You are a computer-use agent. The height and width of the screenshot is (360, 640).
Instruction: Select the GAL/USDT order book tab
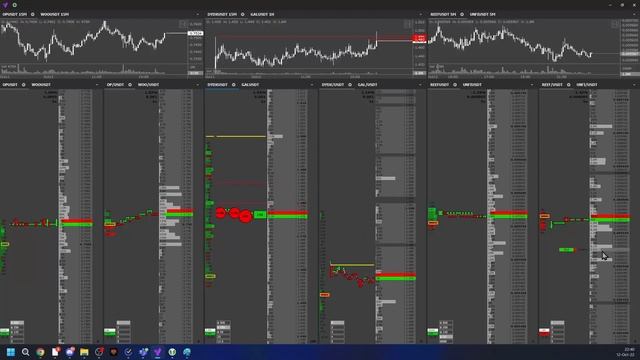pos(367,85)
